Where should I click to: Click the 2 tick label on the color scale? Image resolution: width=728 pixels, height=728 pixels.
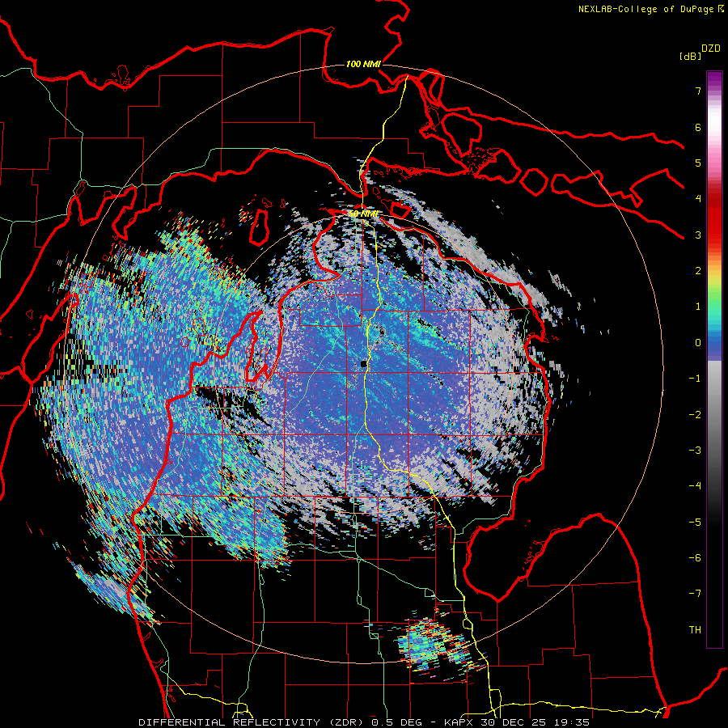pyautogui.click(x=698, y=271)
